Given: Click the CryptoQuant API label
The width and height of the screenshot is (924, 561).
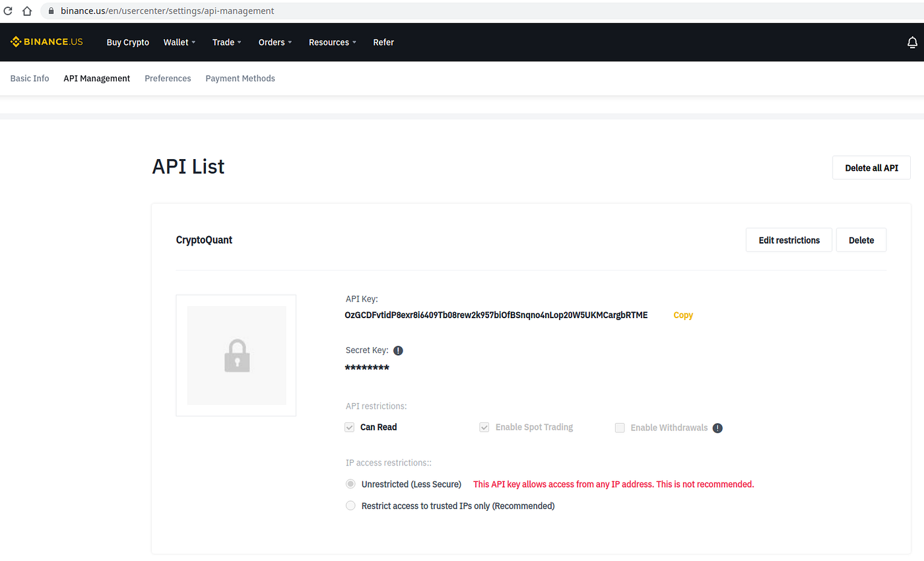Looking at the screenshot, I should coord(204,240).
